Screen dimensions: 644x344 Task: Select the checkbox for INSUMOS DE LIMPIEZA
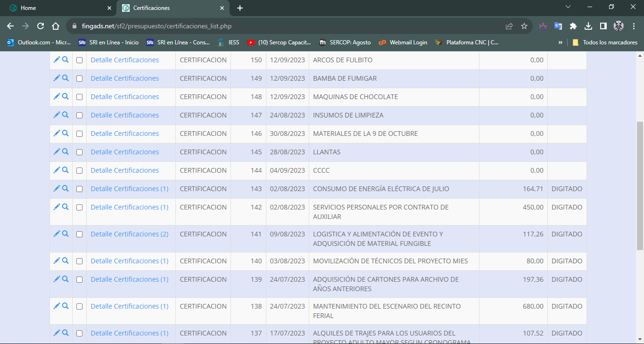click(79, 115)
